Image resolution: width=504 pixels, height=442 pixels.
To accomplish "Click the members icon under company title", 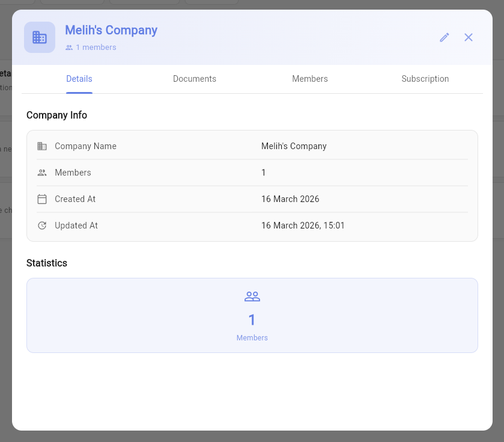I will coord(69,48).
